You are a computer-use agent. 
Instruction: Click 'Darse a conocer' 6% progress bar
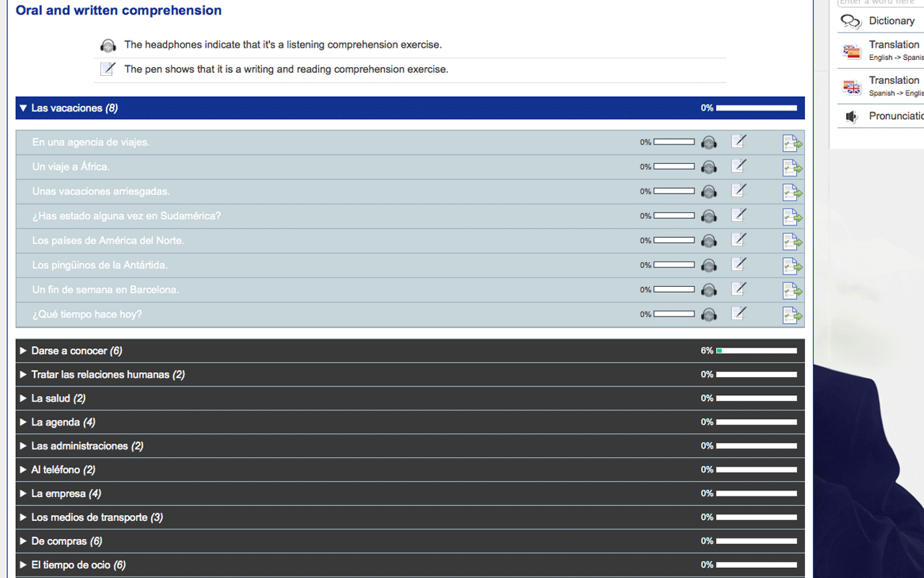point(757,351)
